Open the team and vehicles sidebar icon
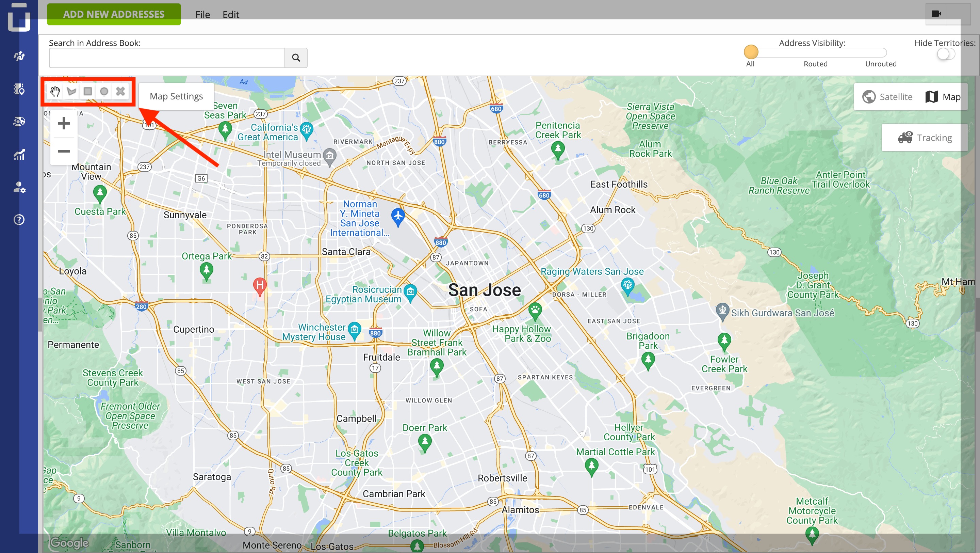Viewport: 980px width, 553px height. [19, 122]
